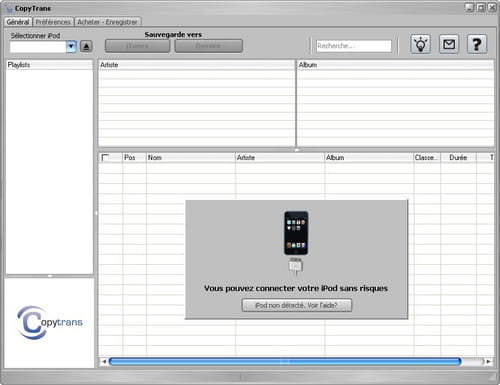The image size is (500, 385).
Task: Click the iTunes backup button
Action: 137,46
